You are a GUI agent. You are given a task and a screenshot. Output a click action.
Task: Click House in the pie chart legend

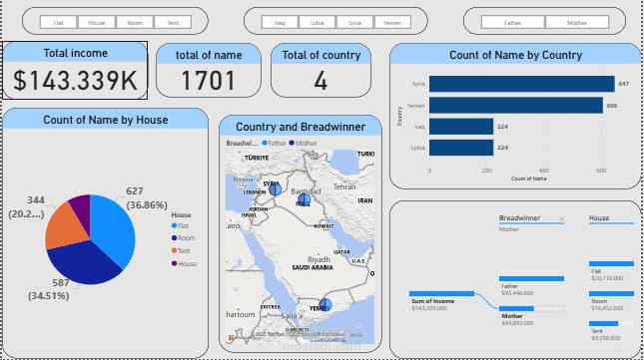[184, 263]
